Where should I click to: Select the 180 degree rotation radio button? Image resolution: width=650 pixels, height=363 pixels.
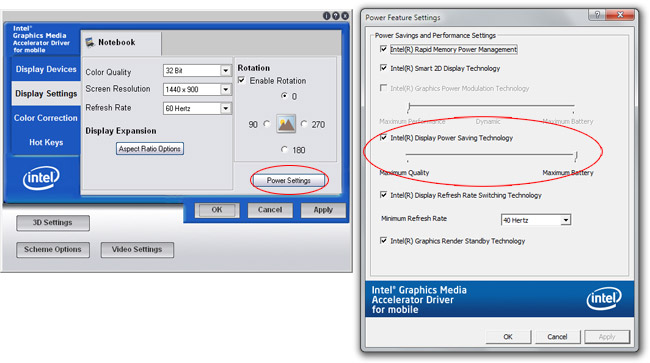[284, 149]
